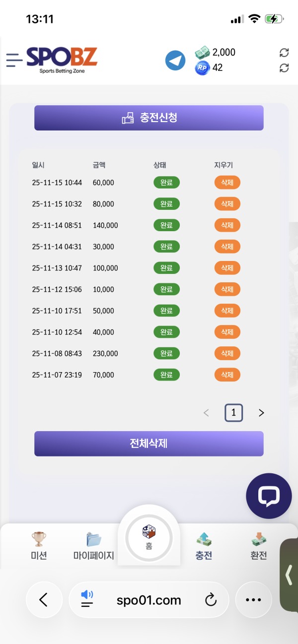Open the hamburger navigation menu
This screenshot has width=298, height=644.
[x=14, y=60]
